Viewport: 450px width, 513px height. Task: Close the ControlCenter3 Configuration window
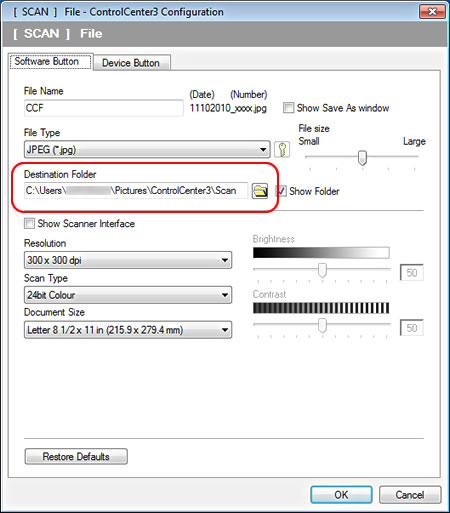[432, 12]
